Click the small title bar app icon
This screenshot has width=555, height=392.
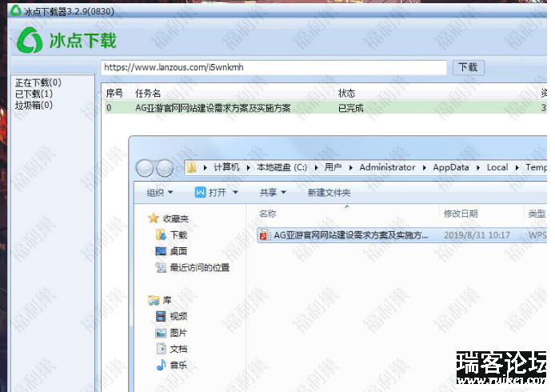pos(16,10)
